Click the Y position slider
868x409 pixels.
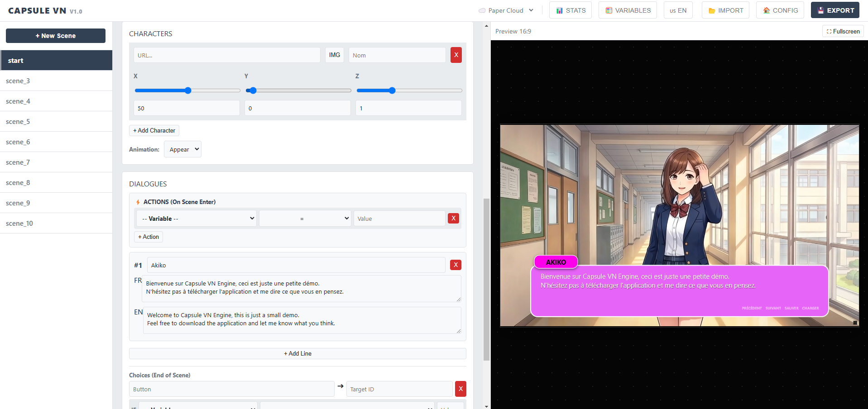298,90
